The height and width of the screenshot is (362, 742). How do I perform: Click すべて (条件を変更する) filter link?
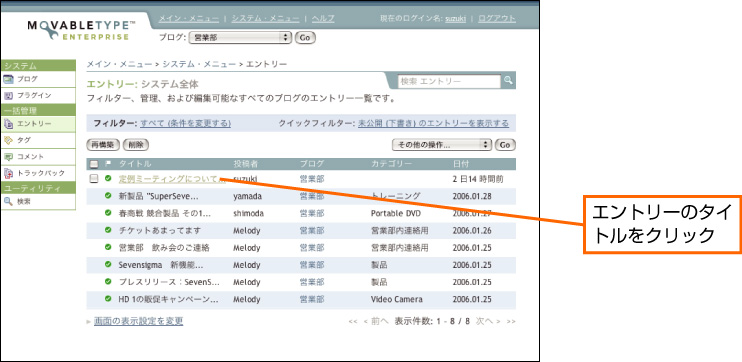click(x=186, y=124)
